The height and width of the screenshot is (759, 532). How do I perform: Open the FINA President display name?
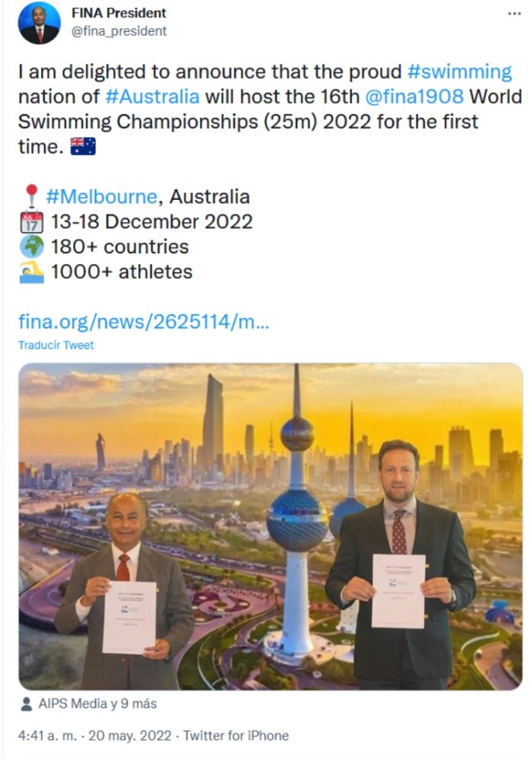pos(119,13)
